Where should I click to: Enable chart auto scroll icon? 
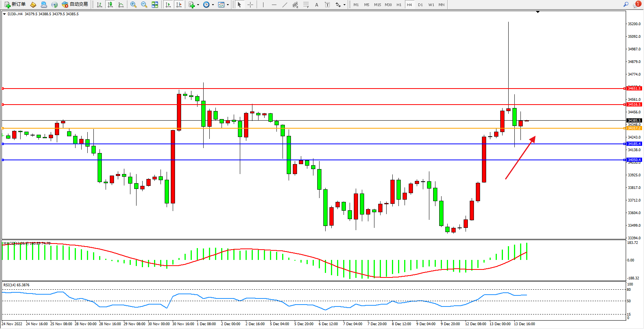coord(168,5)
